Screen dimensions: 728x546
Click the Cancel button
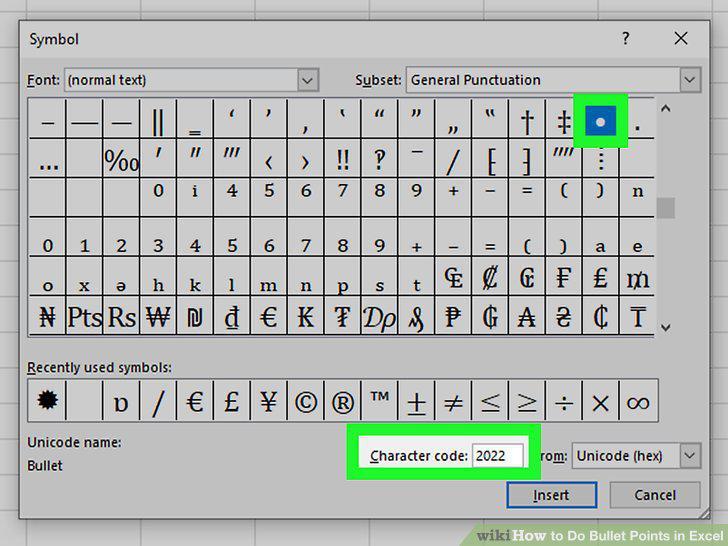(x=655, y=495)
